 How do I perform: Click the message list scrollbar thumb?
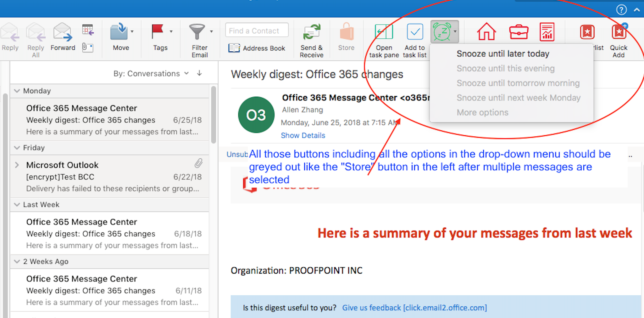coord(214,115)
